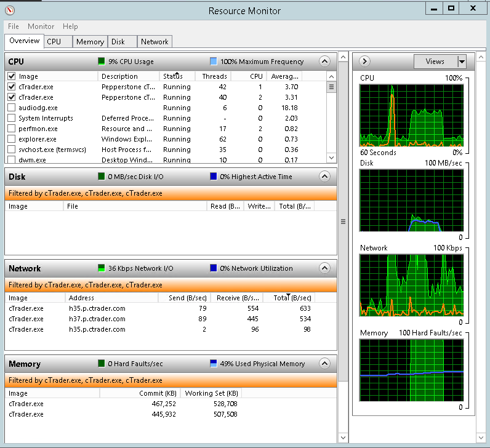Sort CPU list by Threads column
This screenshot has width=490, height=448.
pos(213,76)
